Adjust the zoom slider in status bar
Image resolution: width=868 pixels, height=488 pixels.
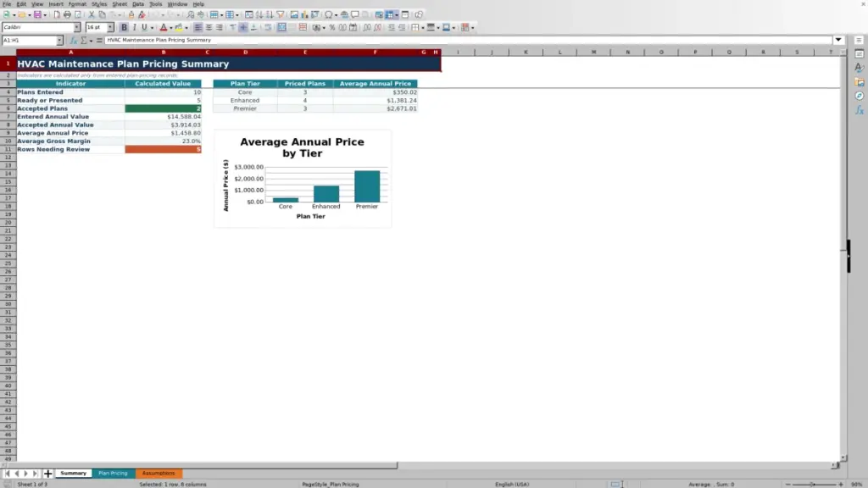pyautogui.click(x=813, y=485)
